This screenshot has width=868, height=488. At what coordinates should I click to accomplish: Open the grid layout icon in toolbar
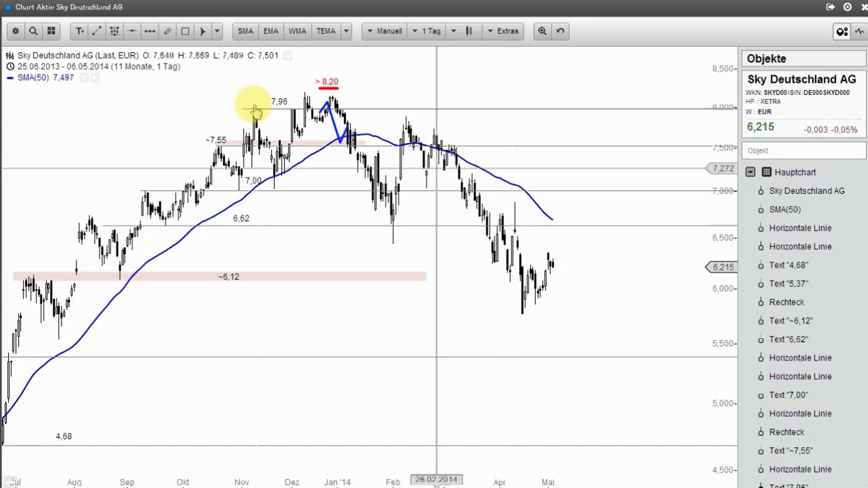(x=51, y=31)
